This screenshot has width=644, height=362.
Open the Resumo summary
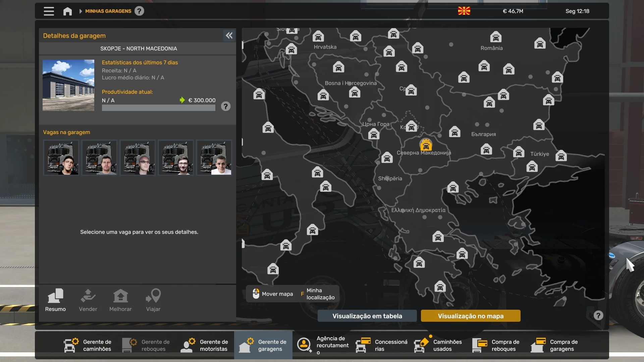(55, 300)
